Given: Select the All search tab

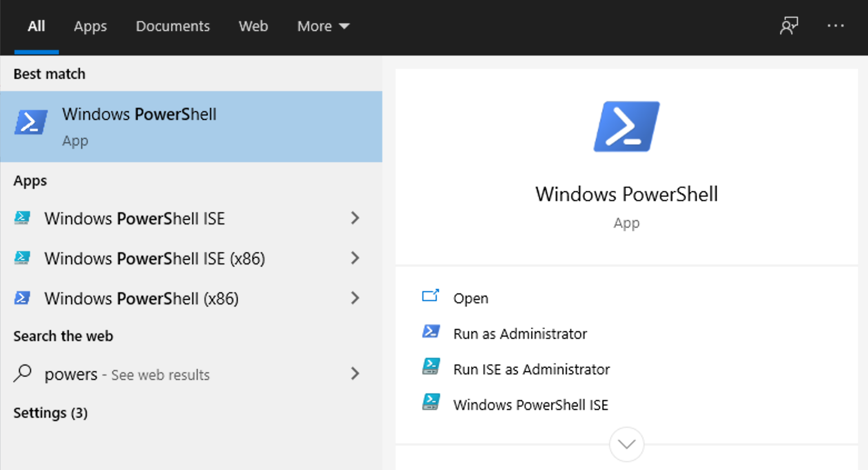Looking at the screenshot, I should pyautogui.click(x=36, y=26).
